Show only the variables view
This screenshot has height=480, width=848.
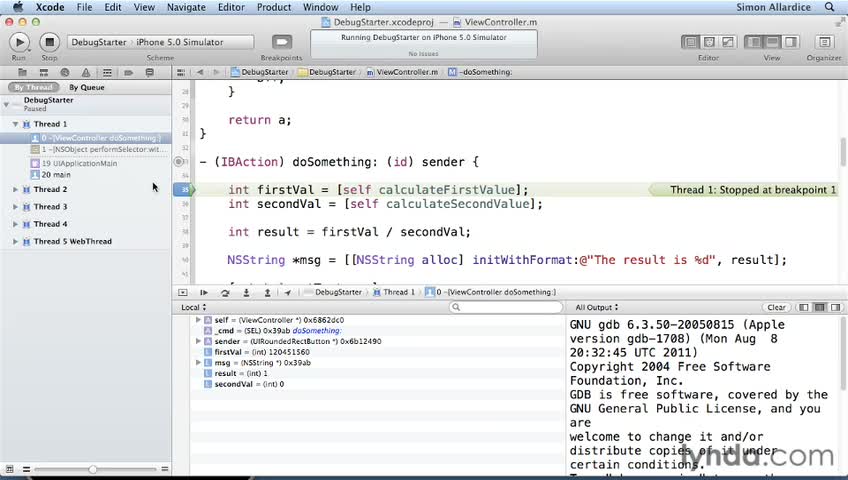(x=804, y=307)
